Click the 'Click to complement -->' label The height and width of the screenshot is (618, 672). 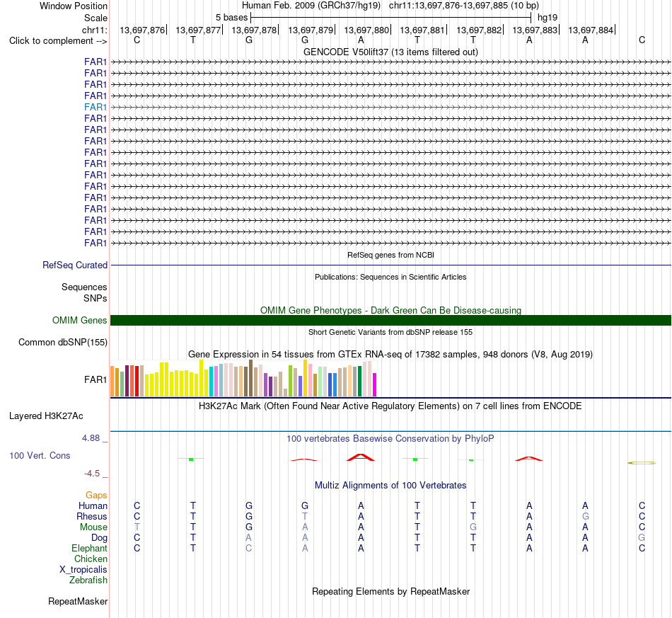(x=58, y=41)
